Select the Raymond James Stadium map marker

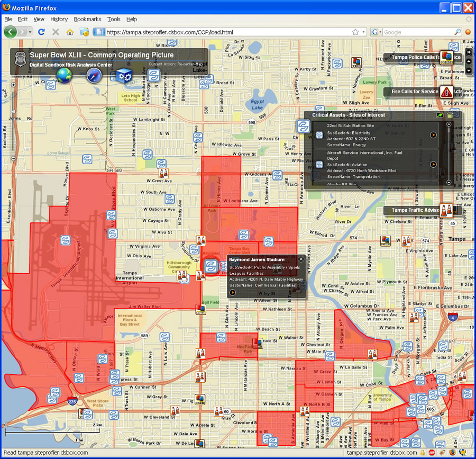[x=211, y=266]
